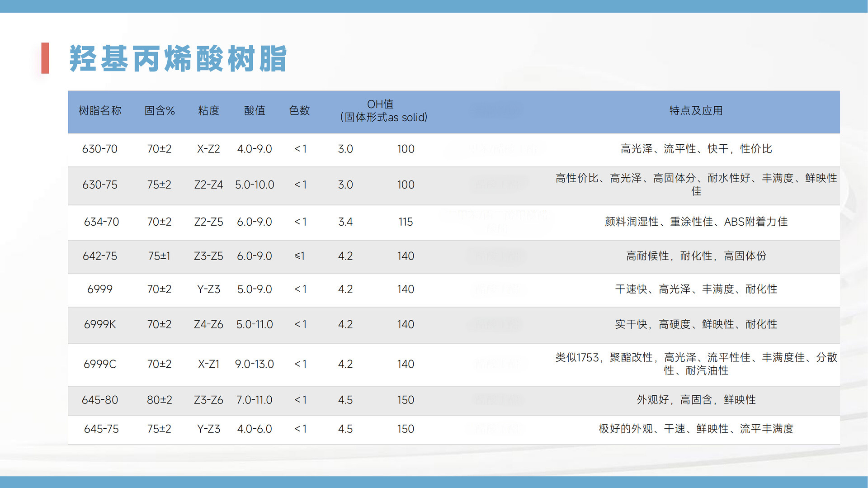Select the 75±1 solid content cell
The height and width of the screenshot is (488, 868).
pos(159,256)
